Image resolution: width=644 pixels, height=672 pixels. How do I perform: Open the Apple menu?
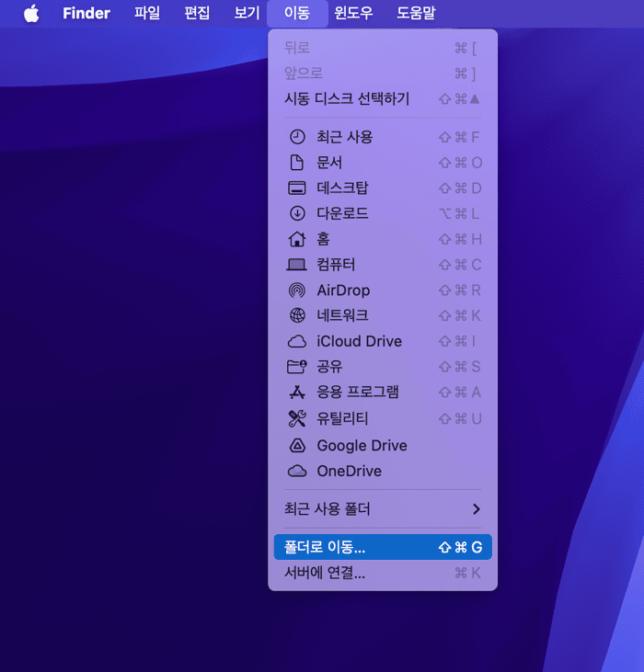[x=31, y=13]
